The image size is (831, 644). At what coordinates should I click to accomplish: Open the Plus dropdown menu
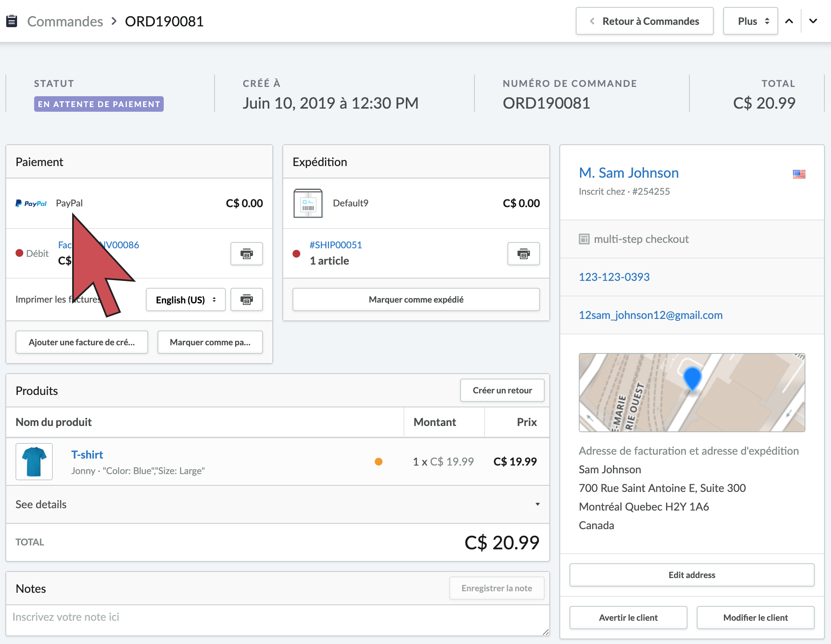click(750, 21)
